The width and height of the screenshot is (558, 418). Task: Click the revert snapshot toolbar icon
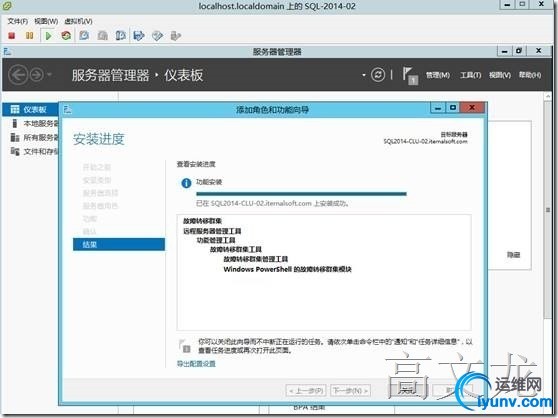click(x=103, y=36)
